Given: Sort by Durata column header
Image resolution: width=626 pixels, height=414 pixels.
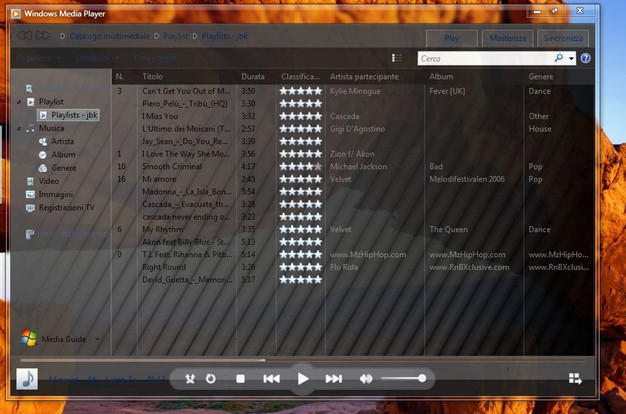Looking at the screenshot, I should point(253,76).
